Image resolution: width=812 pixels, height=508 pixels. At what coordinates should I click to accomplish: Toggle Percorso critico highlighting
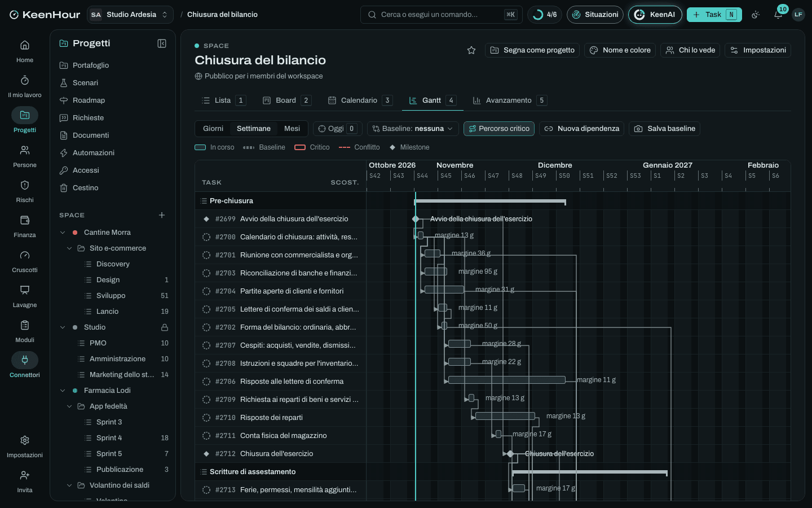[x=499, y=129]
